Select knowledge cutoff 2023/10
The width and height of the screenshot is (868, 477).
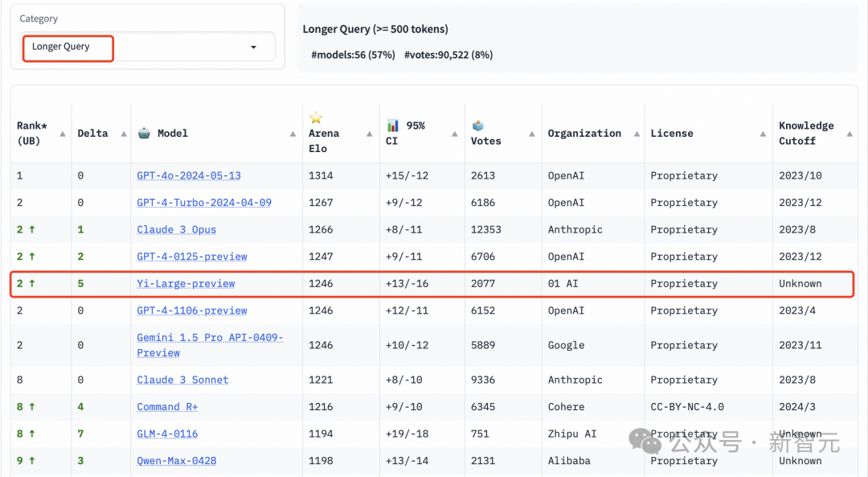click(800, 175)
